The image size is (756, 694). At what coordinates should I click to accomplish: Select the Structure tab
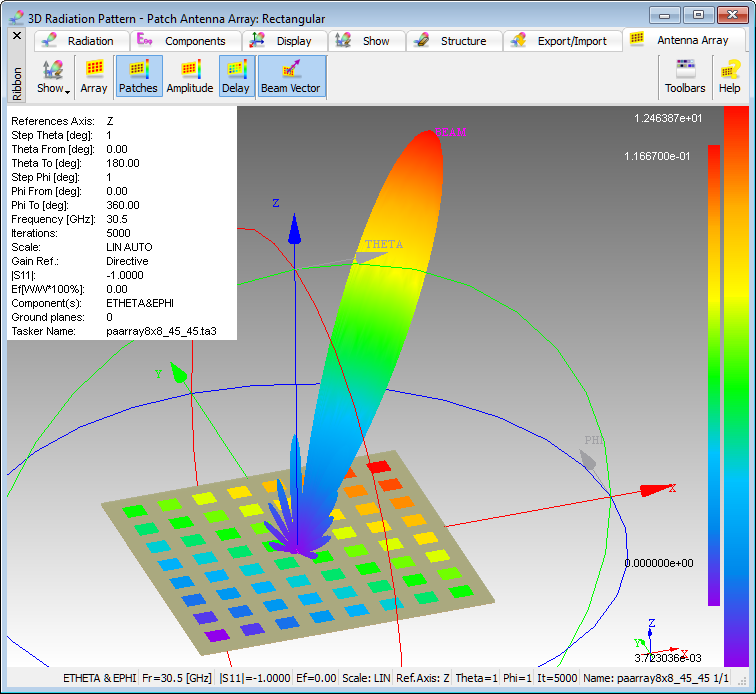pos(453,41)
